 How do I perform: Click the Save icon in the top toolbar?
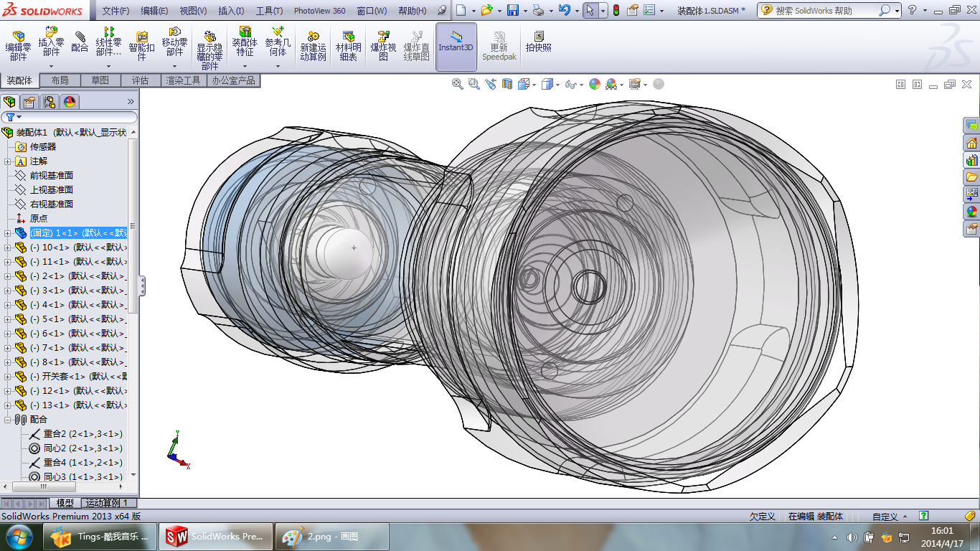click(x=513, y=10)
